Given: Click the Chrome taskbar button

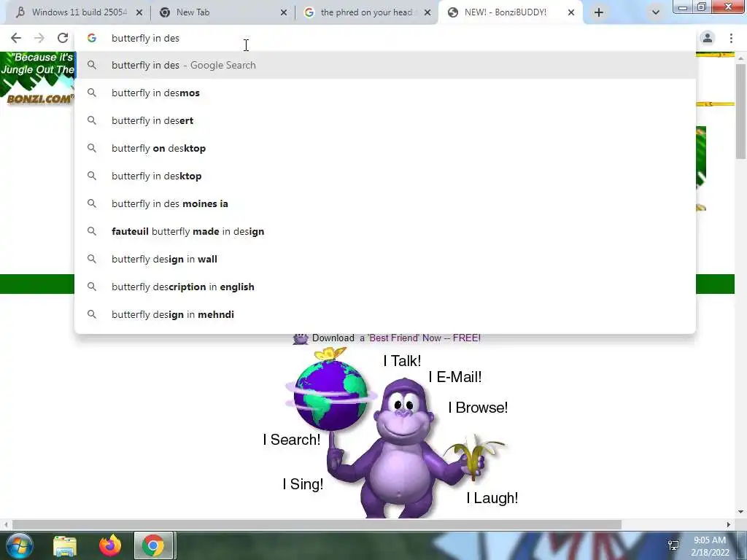Looking at the screenshot, I should pyautogui.click(x=153, y=545).
